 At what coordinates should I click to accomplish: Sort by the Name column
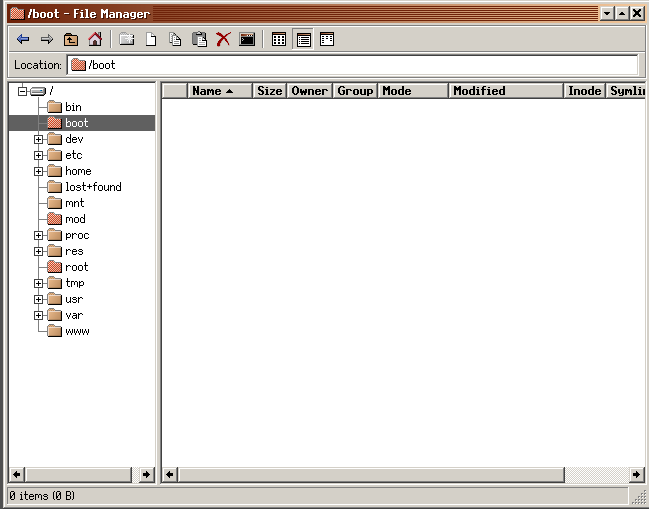pyautogui.click(x=220, y=91)
